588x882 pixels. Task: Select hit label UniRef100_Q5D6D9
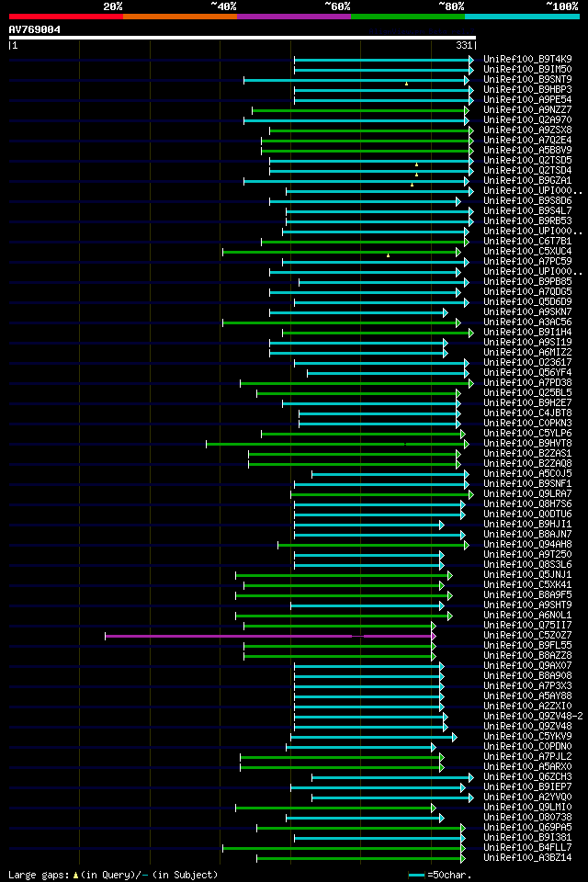click(x=527, y=302)
